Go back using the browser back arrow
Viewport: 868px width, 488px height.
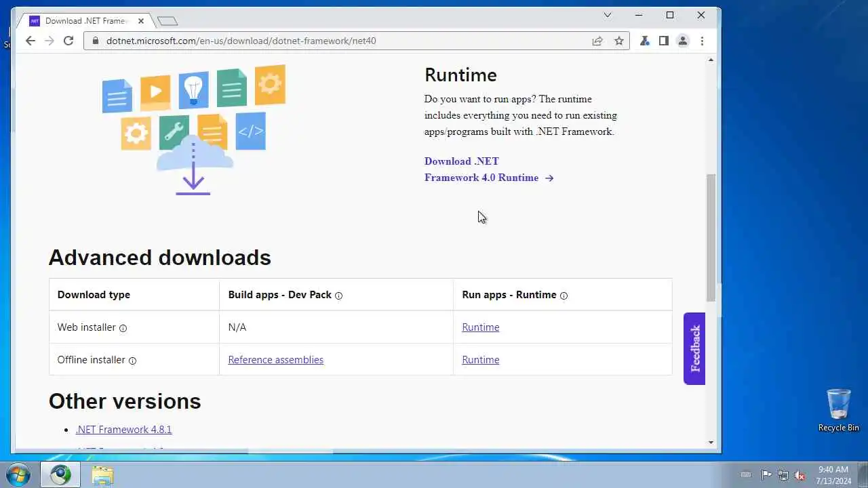point(30,41)
